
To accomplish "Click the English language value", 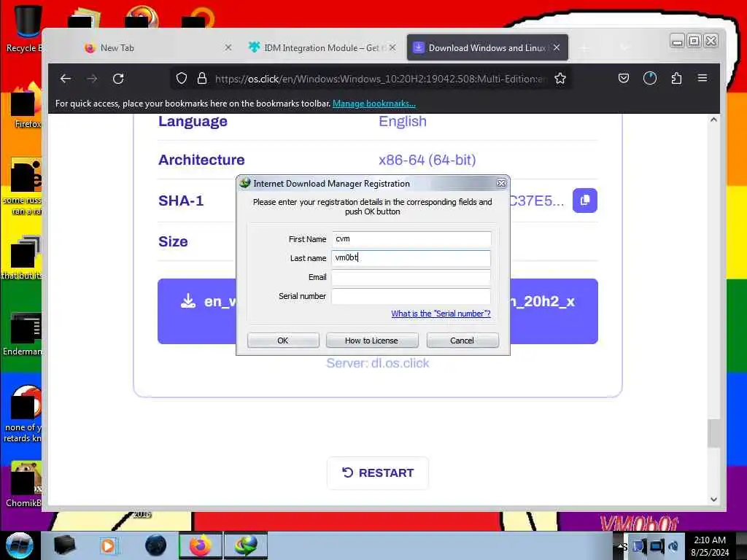I will click(403, 122).
